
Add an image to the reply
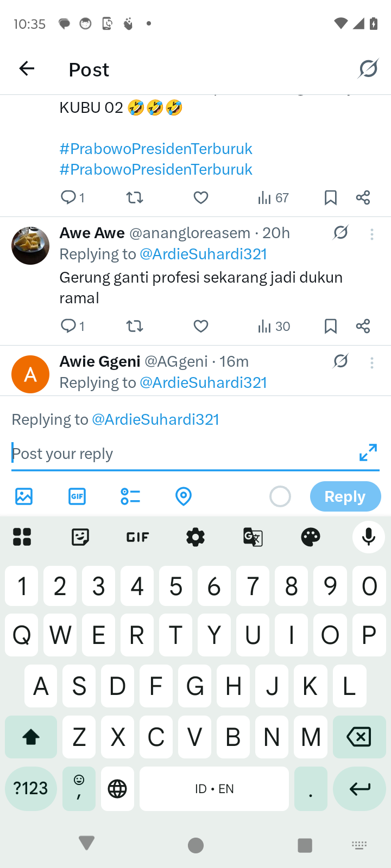pyautogui.click(x=24, y=496)
